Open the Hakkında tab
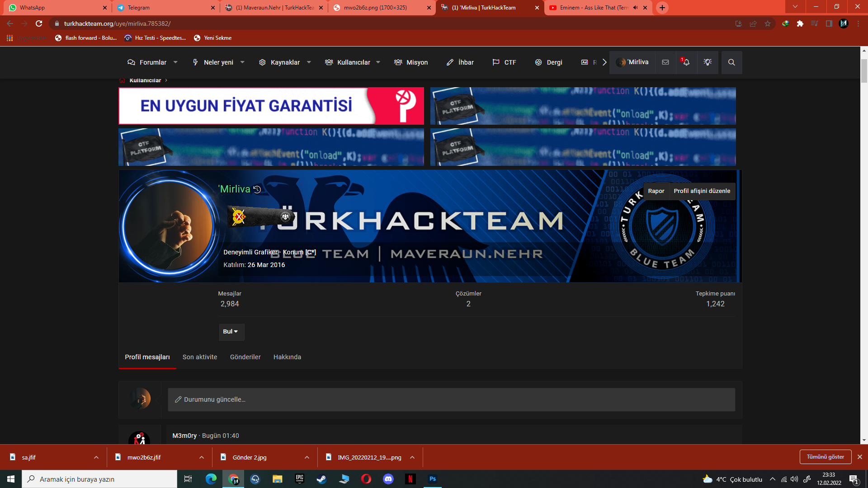 pyautogui.click(x=287, y=357)
